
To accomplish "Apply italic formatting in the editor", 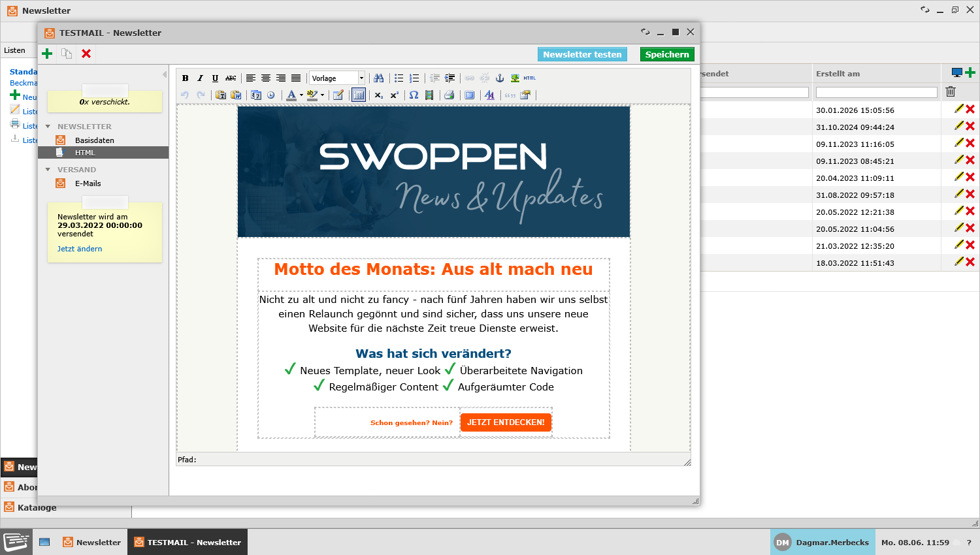I will pyautogui.click(x=200, y=78).
